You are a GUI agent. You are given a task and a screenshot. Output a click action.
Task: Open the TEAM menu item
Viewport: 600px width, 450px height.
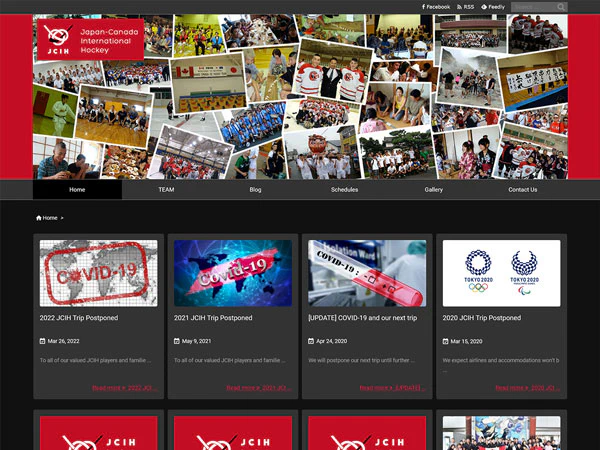click(x=166, y=189)
